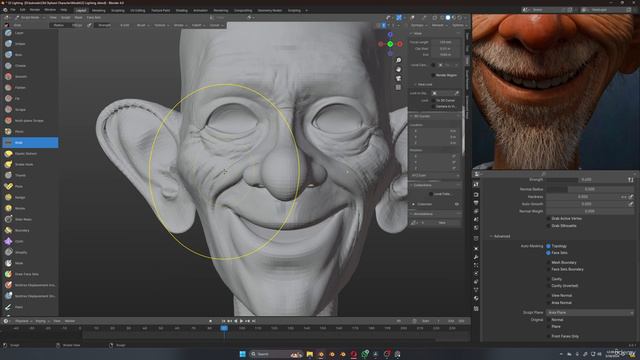
Task: Toggle Topology auto-masking option
Action: click(x=549, y=246)
